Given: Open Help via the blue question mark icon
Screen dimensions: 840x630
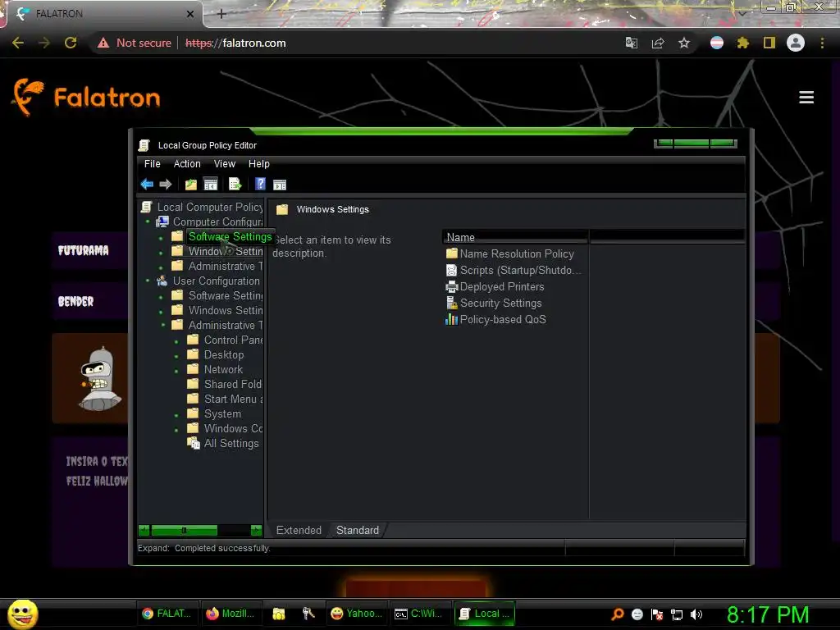Looking at the screenshot, I should [x=260, y=184].
